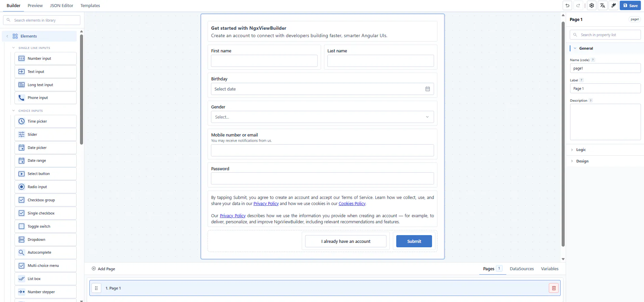Add the Number input element
The height and width of the screenshot is (302, 644).
46,58
